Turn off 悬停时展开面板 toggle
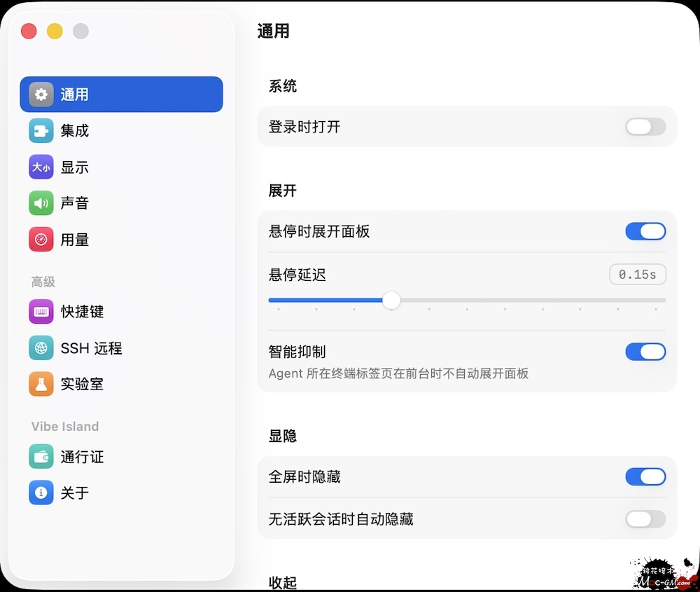This screenshot has width=700, height=592. point(645,231)
